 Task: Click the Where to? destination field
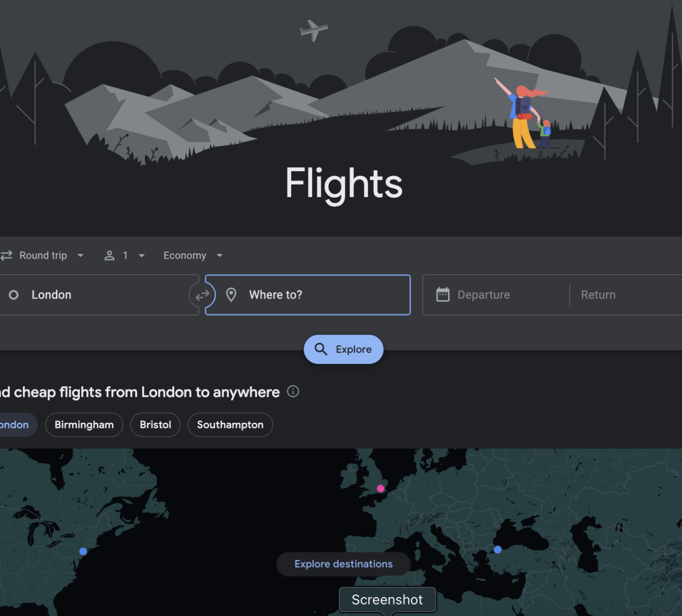[x=308, y=295]
